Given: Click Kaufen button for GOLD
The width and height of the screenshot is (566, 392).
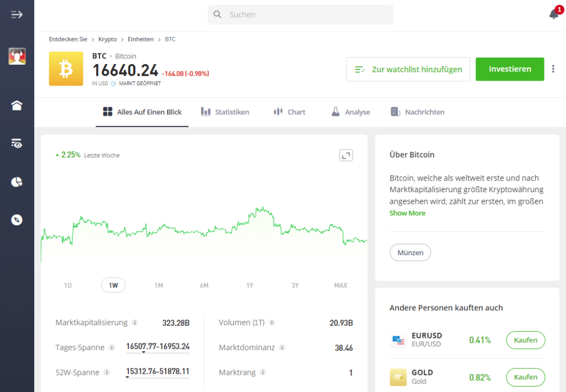Looking at the screenshot, I should coord(526,377).
